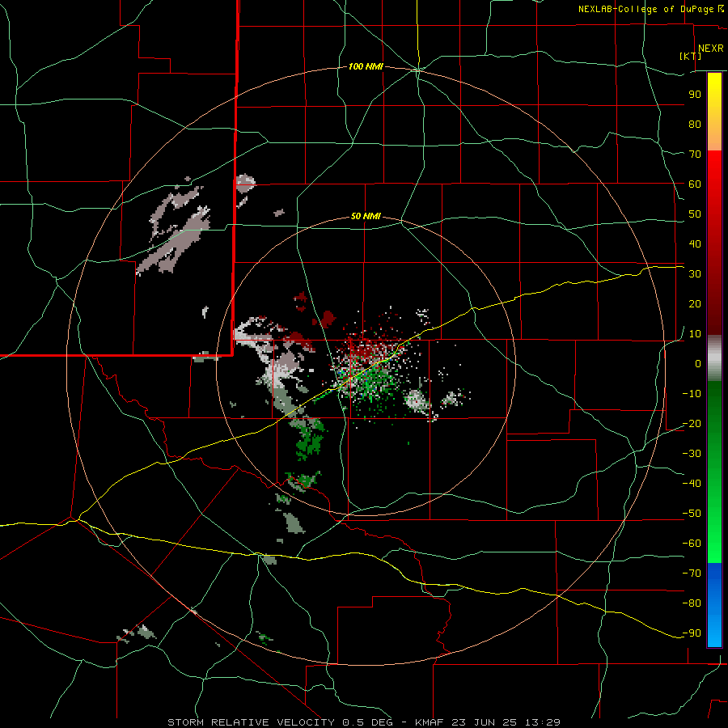The image size is (728, 728).
Task: Click the 50 value on the velocity scale
Action: [695, 214]
